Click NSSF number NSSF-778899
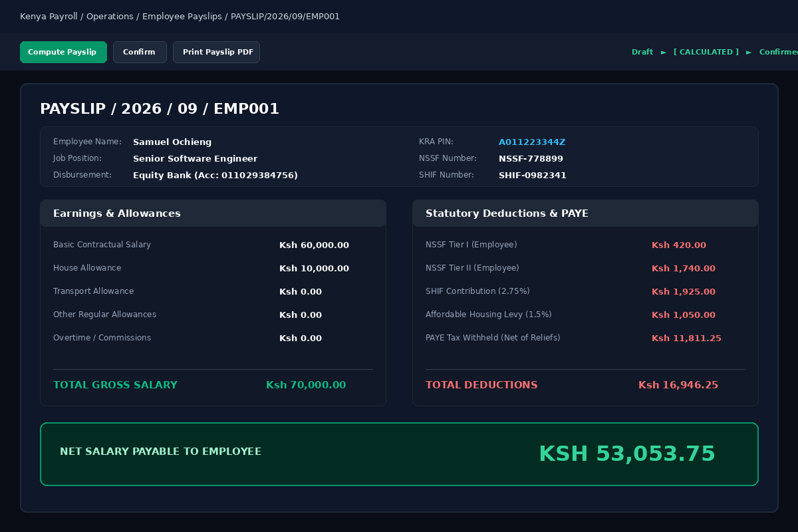Viewport: 798px width, 532px height. coord(531,159)
